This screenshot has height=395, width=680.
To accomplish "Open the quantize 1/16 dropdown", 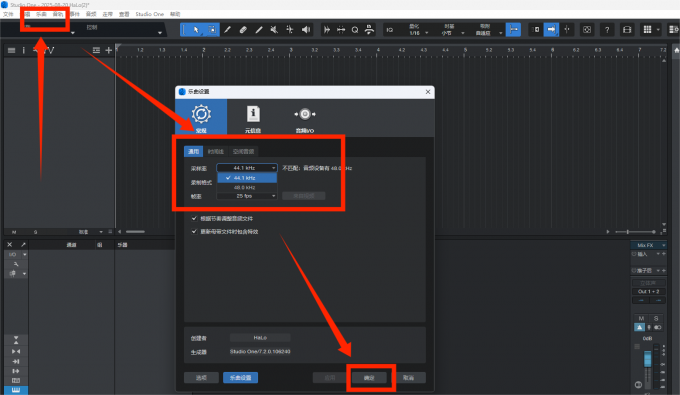I will pyautogui.click(x=418, y=30).
